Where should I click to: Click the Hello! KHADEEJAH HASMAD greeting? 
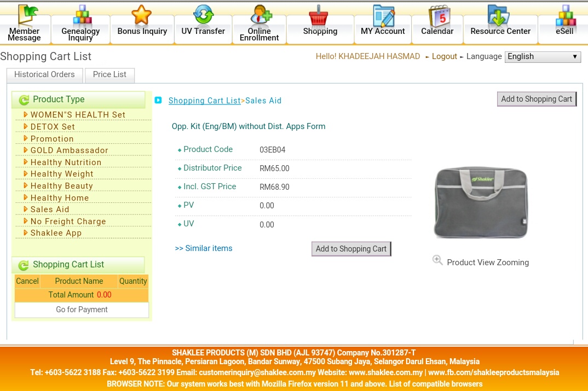[368, 56]
